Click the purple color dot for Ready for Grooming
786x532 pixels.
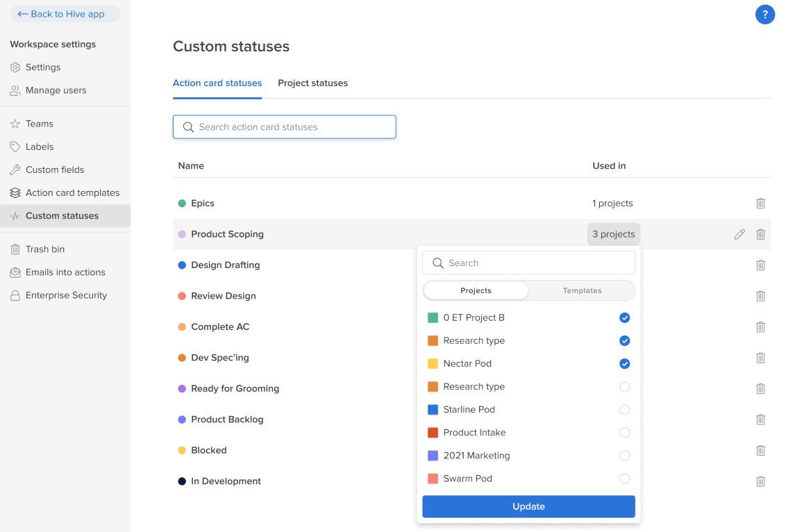pyautogui.click(x=182, y=389)
